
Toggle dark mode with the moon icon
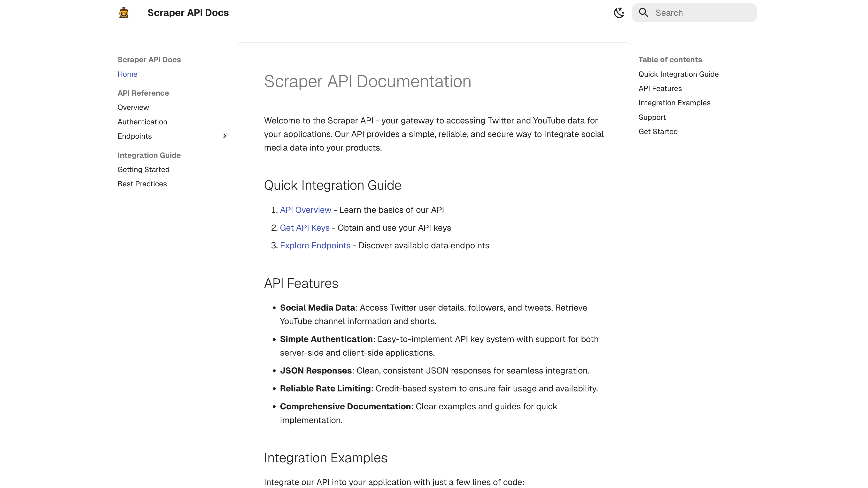619,13
